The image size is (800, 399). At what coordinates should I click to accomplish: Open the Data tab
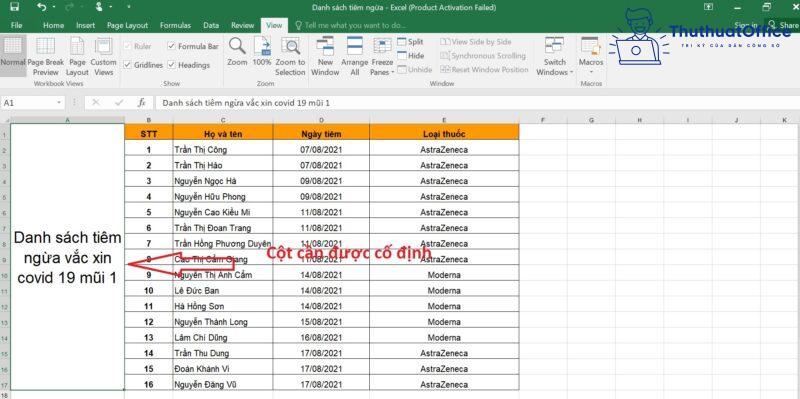click(x=211, y=25)
